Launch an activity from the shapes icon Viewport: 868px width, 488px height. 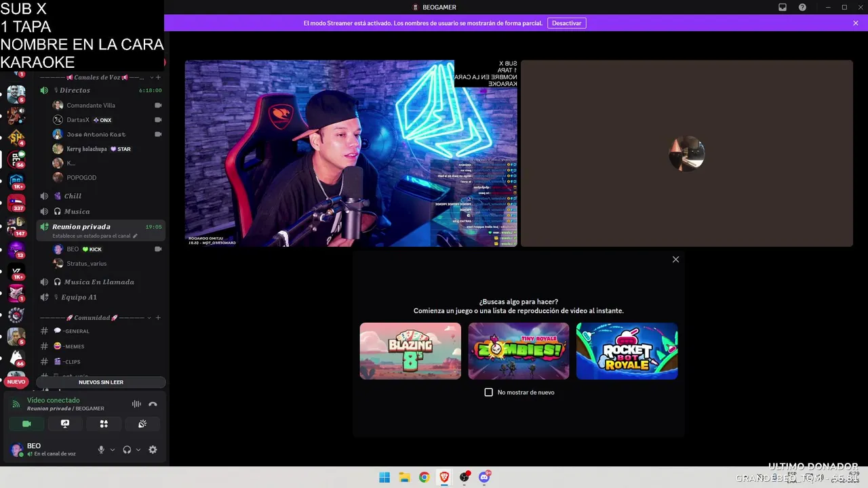(x=104, y=424)
